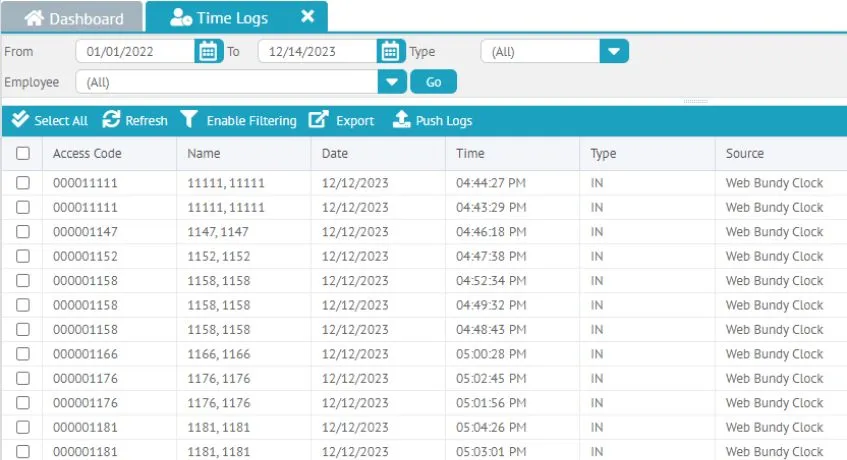
Task: Expand the Type dropdown arrow
Action: [614, 51]
